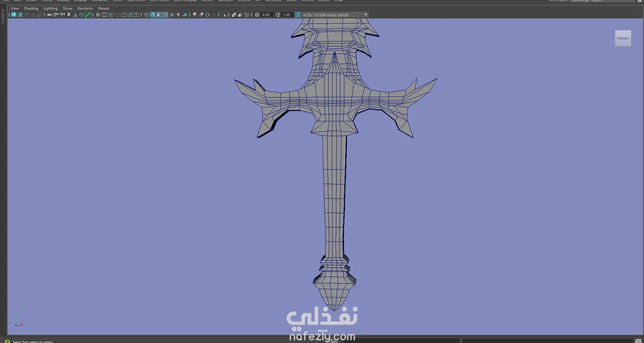This screenshot has width=644, height=343.
Task: Toggle XRay joints icon
Action: [247, 15]
